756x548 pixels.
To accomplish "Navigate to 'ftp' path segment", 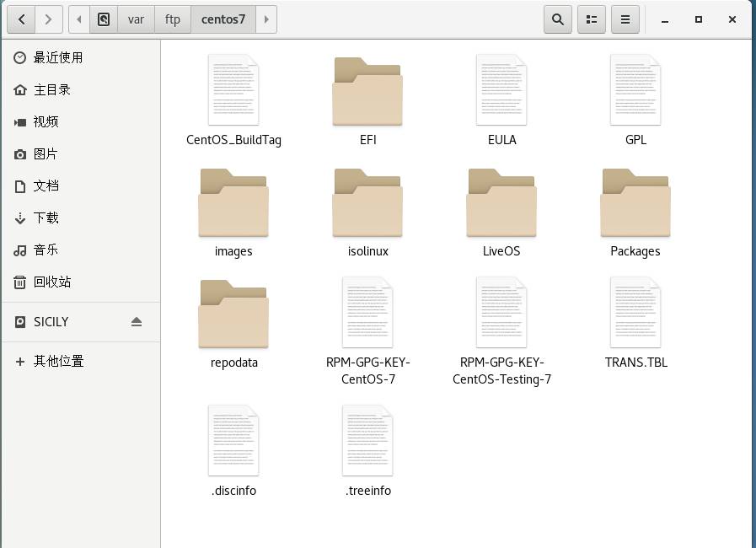I will coord(173,19).
